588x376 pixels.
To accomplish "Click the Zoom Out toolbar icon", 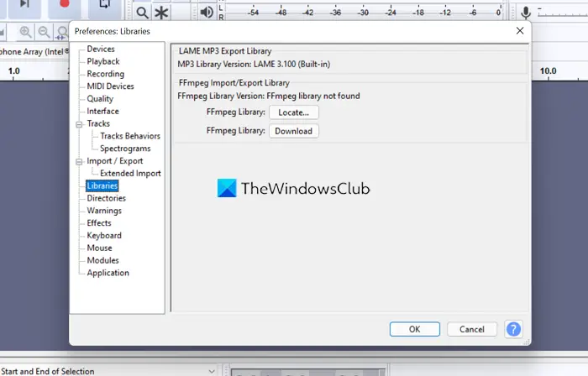I will point(45,33).
